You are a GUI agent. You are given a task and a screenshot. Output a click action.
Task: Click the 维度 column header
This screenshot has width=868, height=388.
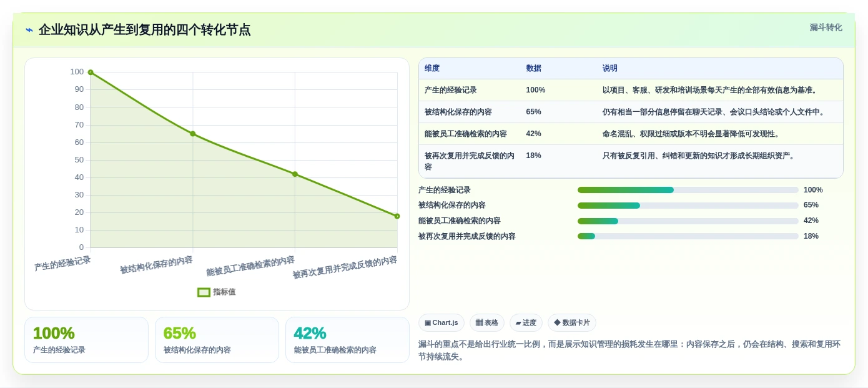[x=432, y=68]
